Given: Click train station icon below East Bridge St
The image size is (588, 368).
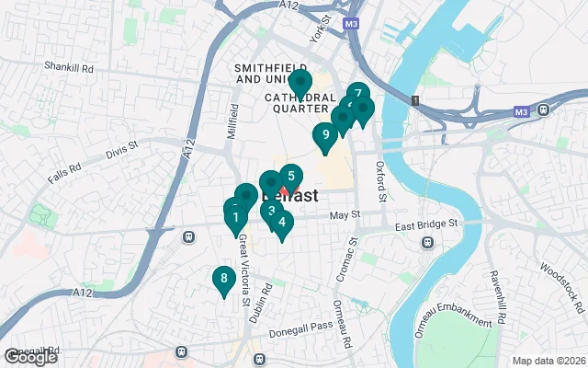Looking at the screenshot, I should (x=427, y=243).
